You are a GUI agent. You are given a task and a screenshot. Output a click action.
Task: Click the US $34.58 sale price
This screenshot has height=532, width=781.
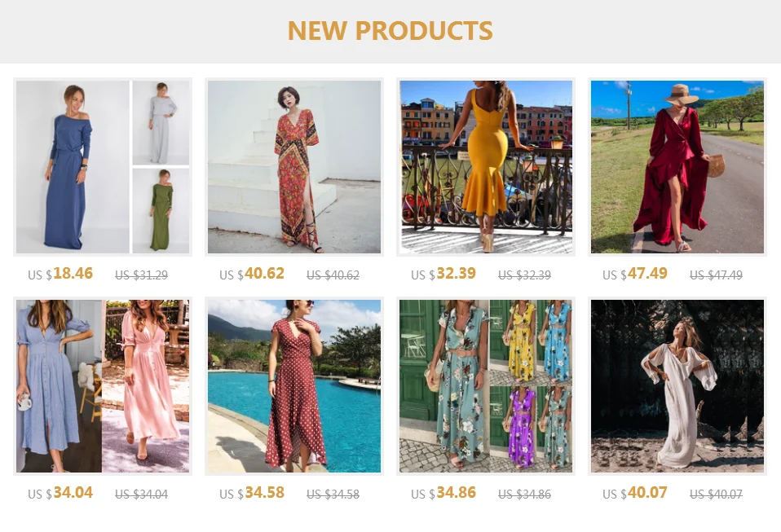(252, 493)
